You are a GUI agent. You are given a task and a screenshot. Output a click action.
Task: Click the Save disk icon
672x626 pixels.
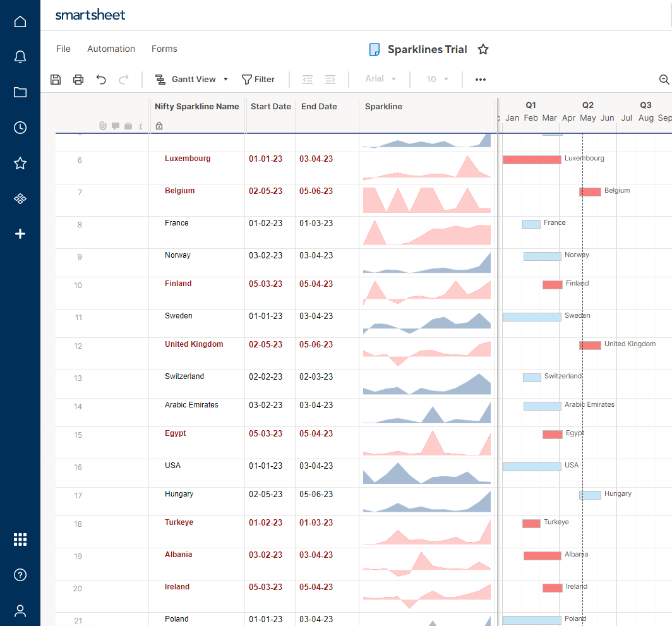pyautogui.click(x=56, y=80)
